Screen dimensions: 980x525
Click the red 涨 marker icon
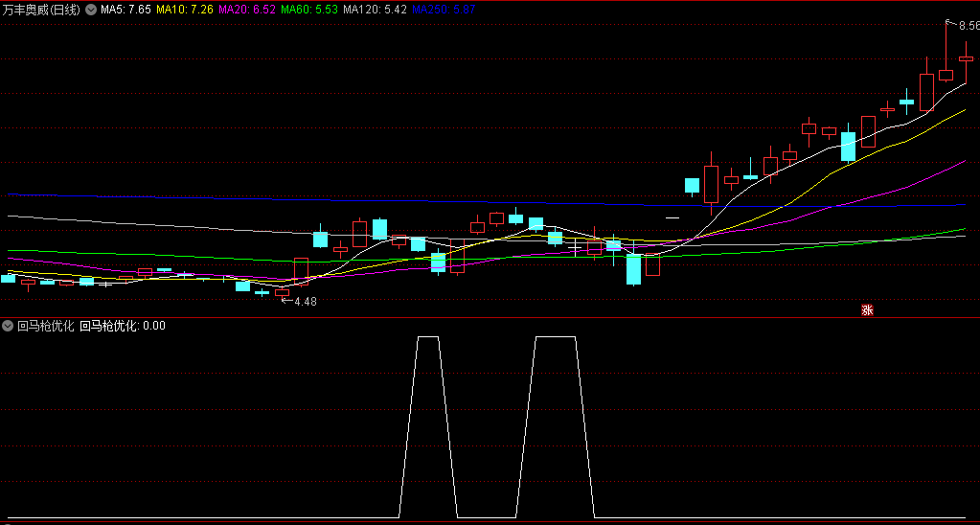point(867,310)
